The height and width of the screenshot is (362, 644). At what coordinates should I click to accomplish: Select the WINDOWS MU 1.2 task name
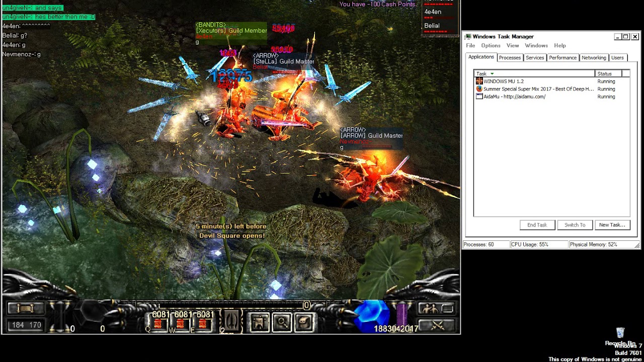(x=504, y=81)
